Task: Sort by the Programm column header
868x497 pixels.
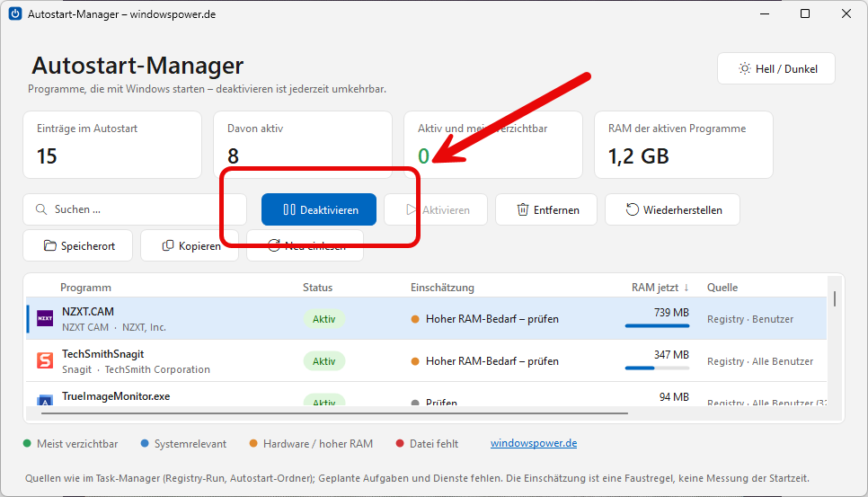Action: (85, 288)
